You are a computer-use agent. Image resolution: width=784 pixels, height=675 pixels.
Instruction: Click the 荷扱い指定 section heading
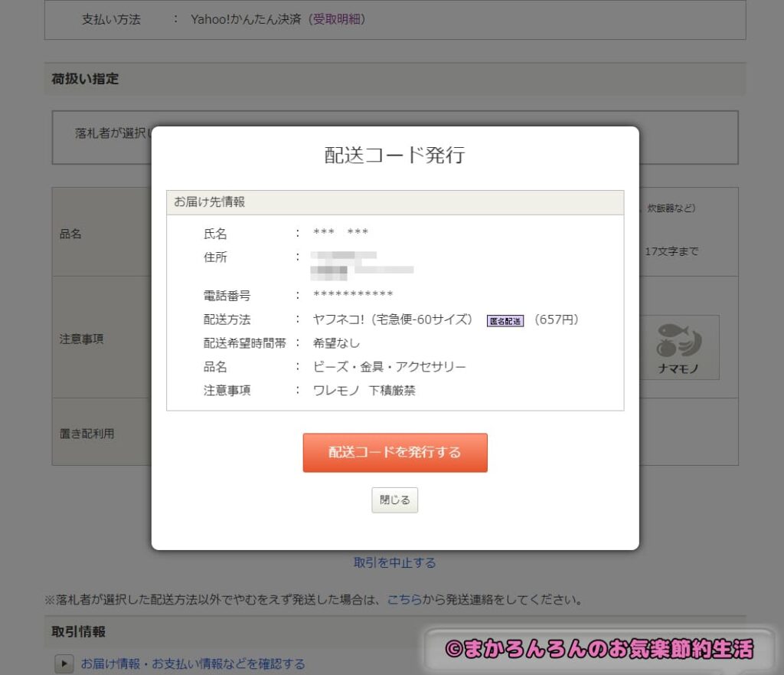(x=85, y=79)
